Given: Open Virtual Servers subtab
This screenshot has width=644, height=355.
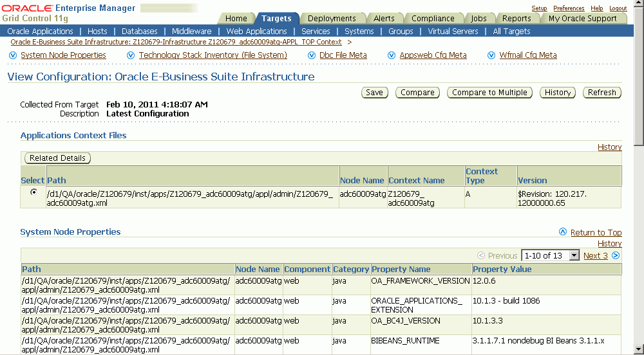Looking at the screenshot, I should pos(453,31).
